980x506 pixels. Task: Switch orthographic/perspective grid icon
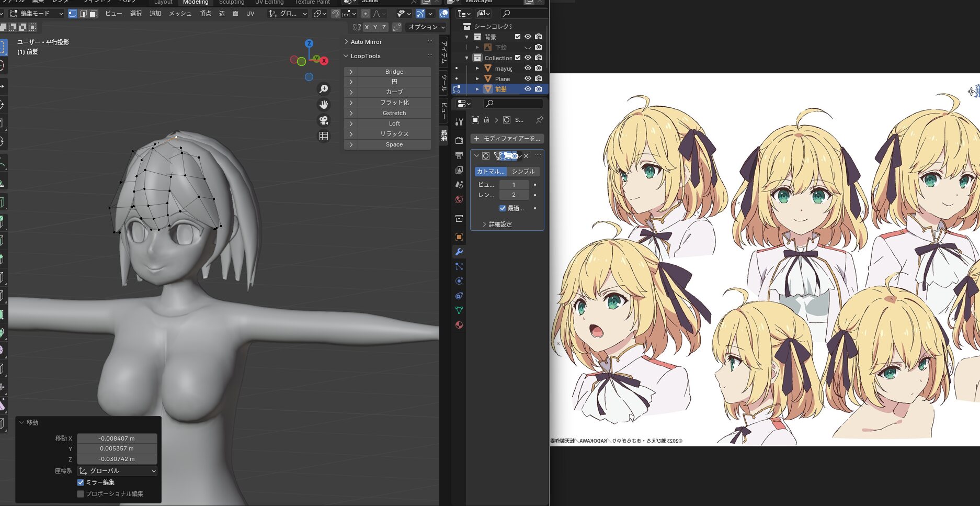pyautogui.click(x=324, y=136)
